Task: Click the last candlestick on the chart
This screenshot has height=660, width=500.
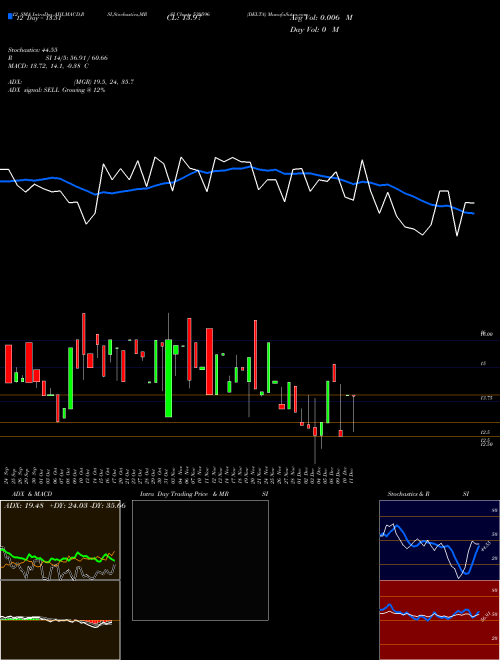Action: [x=354, y=413]
